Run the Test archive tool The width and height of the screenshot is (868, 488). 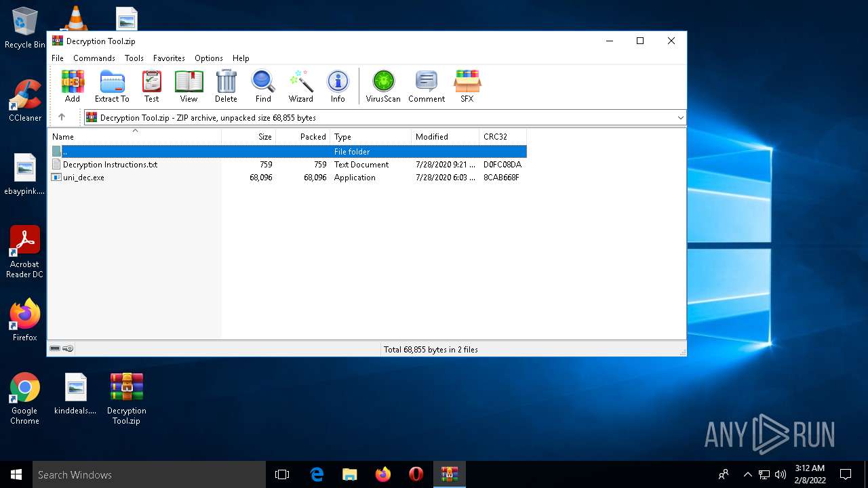click(x=152, y=86)
